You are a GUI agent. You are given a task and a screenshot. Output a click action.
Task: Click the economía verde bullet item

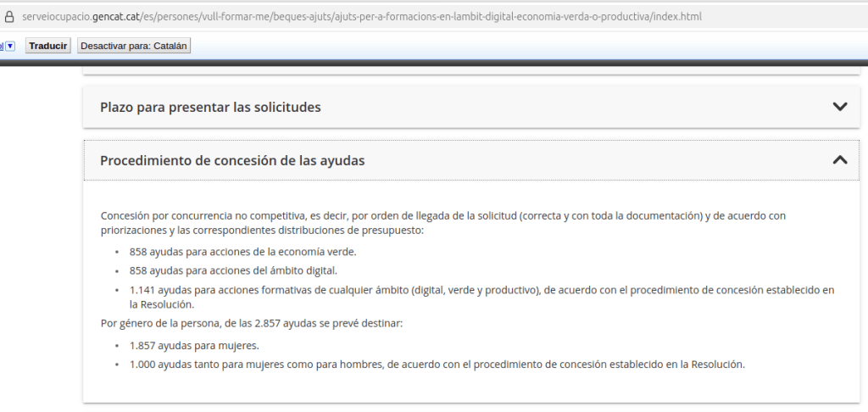[242, 252]
